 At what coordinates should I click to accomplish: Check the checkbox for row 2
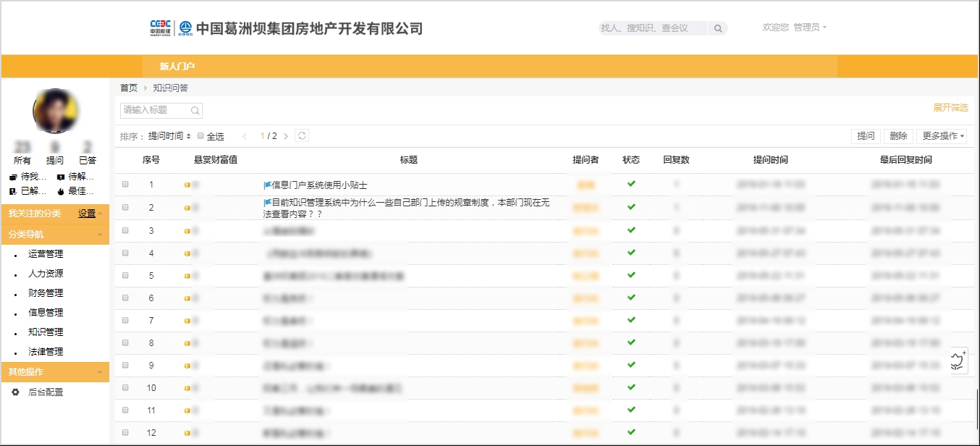pyautogui.click(x=125, y=207)
